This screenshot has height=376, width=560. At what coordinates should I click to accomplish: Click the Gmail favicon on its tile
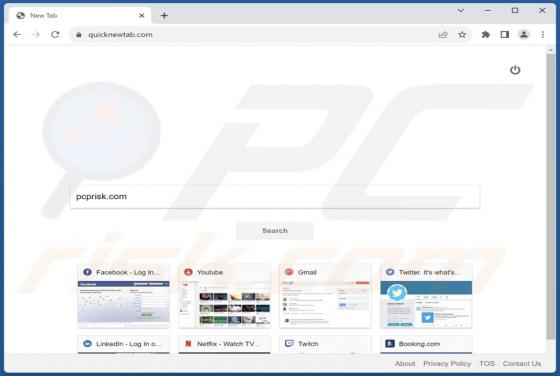(289, 272)
